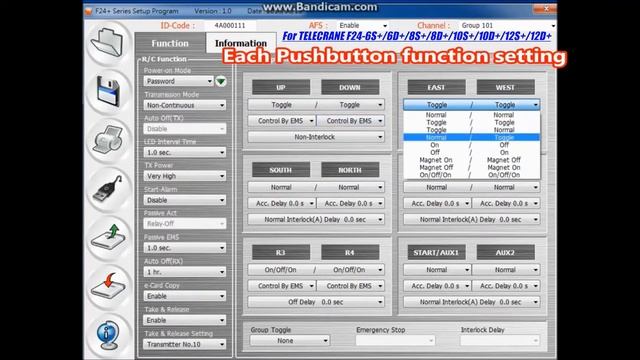
Task: Click the DOWN button header
Action: (x=350, y=87)
